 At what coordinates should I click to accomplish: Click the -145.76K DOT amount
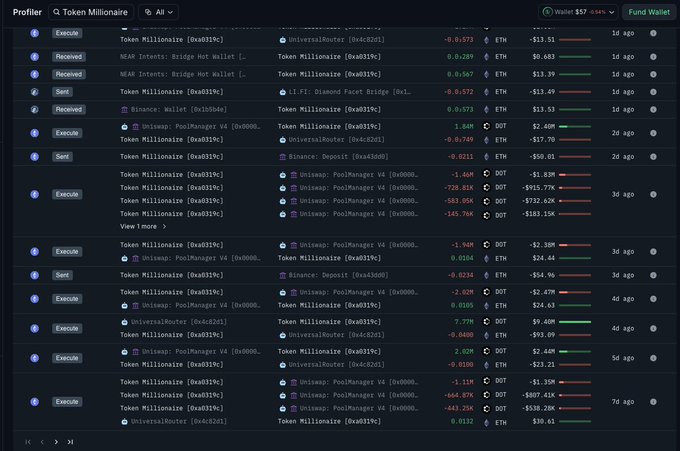[459, 214]
